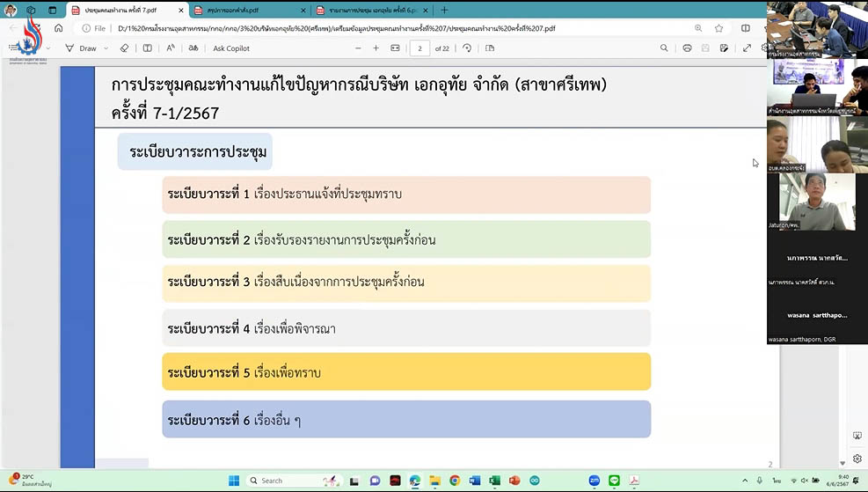Select the Draw tool in PDF toolbar
Screen dimensions: 868x492
(81, 48)
